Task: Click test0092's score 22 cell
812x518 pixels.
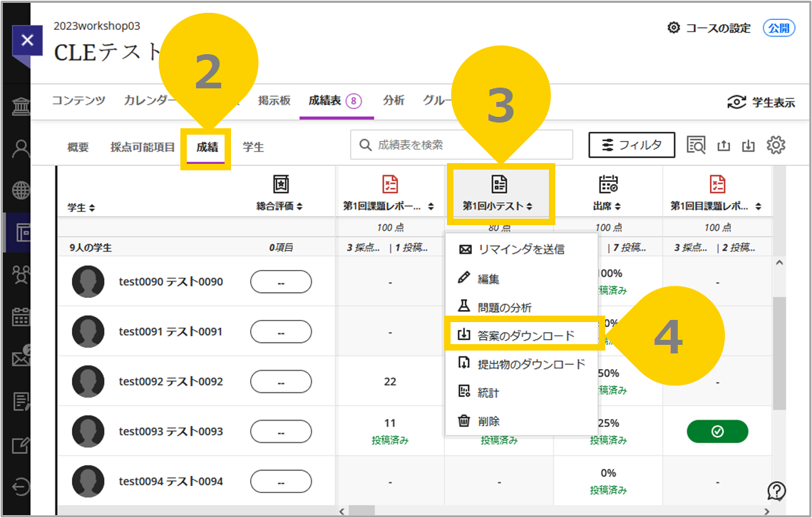Action: pos(390,382)
